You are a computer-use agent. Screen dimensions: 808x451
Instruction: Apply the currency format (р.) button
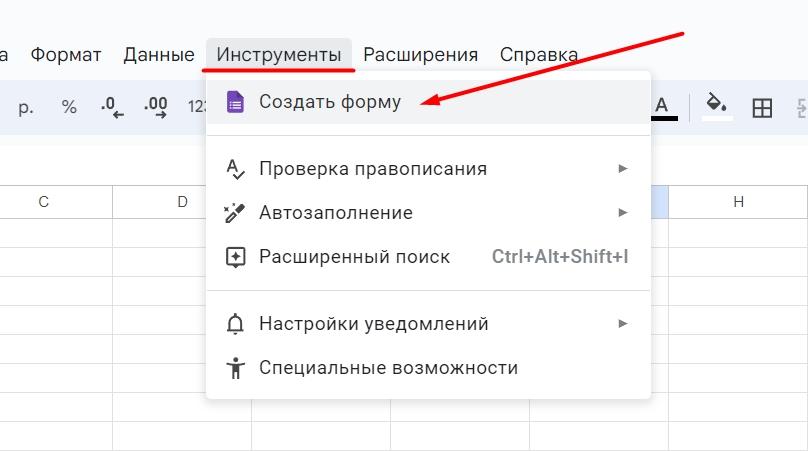tap(26, 107)
